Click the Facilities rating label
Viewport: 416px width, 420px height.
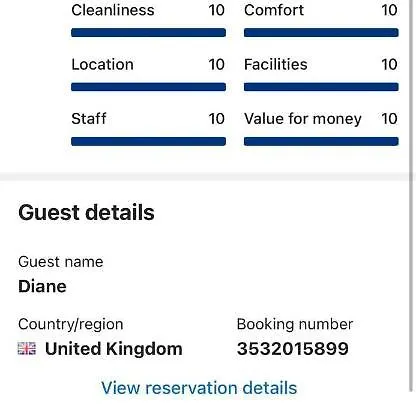276,64
